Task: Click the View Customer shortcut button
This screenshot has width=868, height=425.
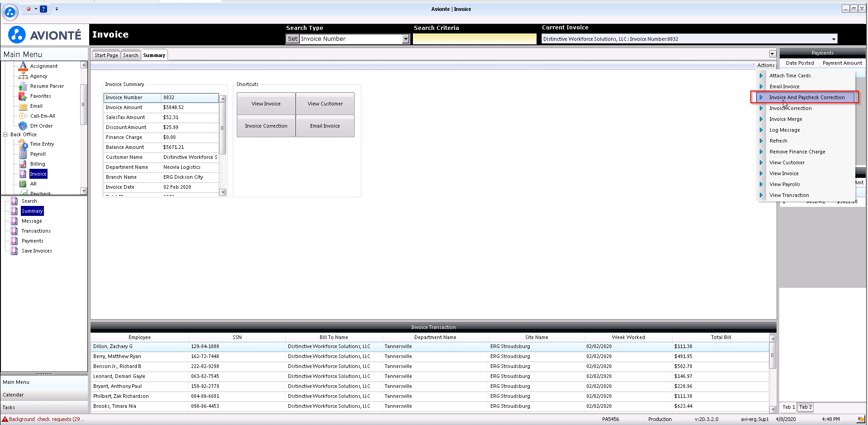Action: click(325, 104)
